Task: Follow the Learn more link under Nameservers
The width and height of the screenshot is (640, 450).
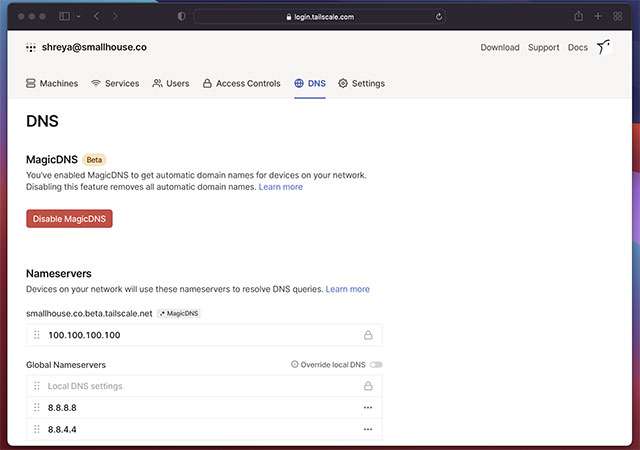Action: 347,289
